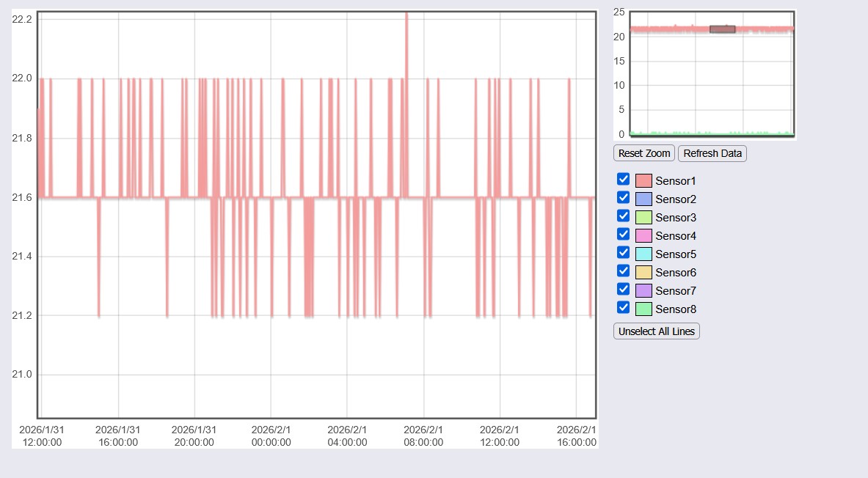Image resolution: width=868 pixels, height=478 pixels.
Task: Uncheck the Sensor5 checkbox
Action: 624,253
